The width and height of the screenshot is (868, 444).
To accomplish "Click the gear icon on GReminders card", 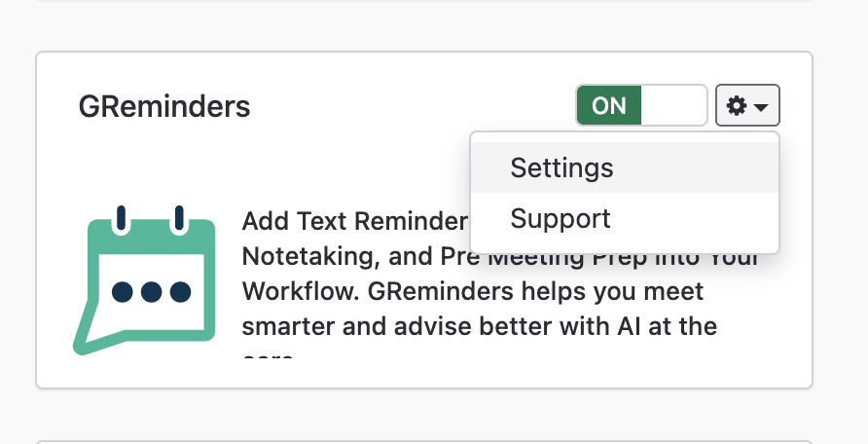I will pos(737,106).
